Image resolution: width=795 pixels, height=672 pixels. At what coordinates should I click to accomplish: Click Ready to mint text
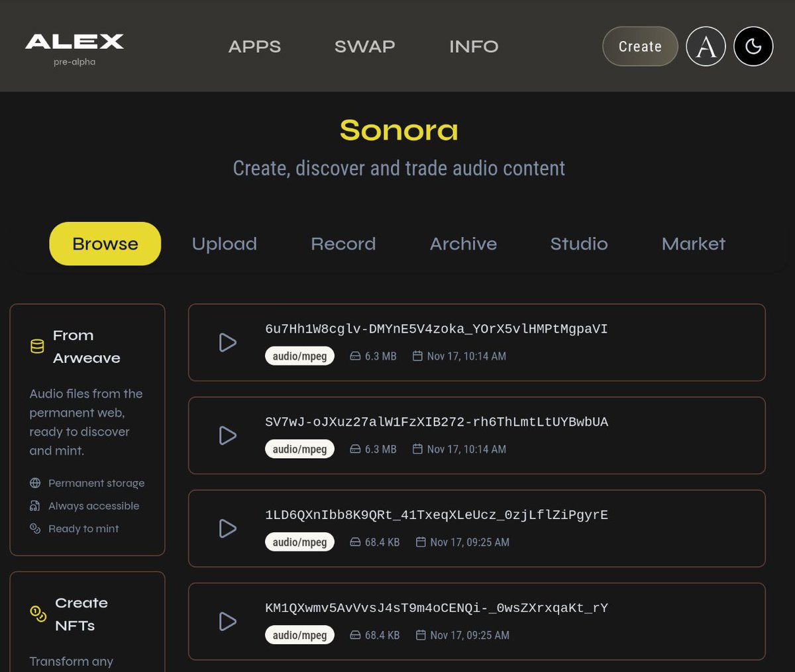(x=83, y=528)
